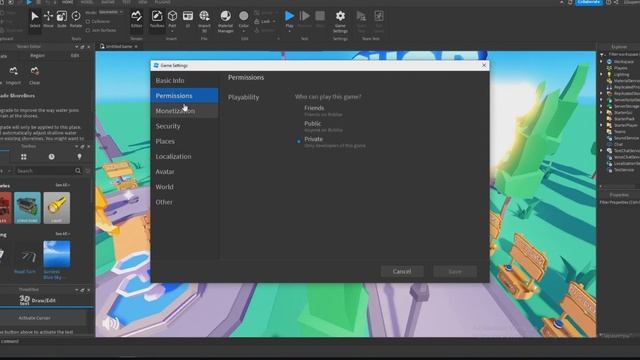Open World settings tab
Viewport: 640px width, 360px height.
[184, 187]
